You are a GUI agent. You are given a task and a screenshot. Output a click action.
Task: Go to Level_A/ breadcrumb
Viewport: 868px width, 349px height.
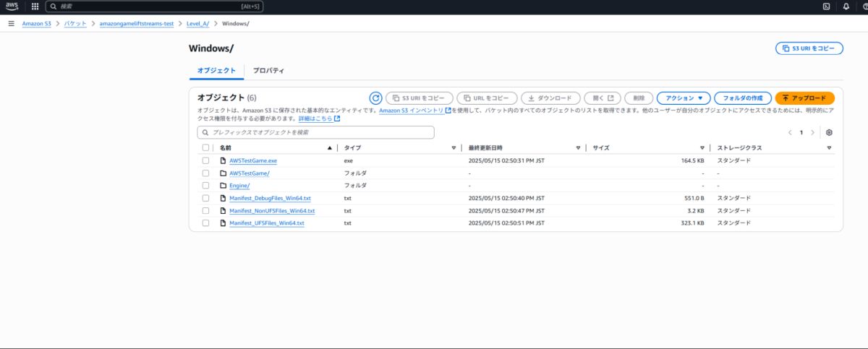point(198,23)
